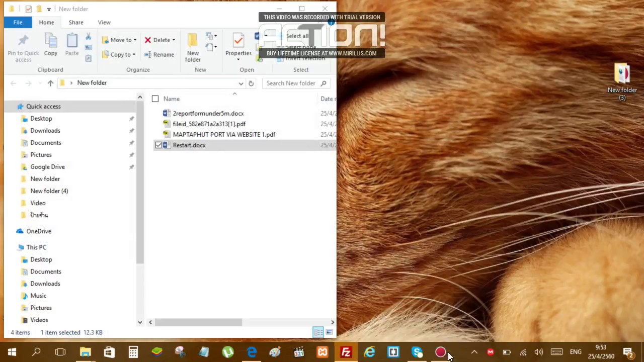Switch to the Home ribbon tab
644x362 pixels.
click(x=46, y=22)
